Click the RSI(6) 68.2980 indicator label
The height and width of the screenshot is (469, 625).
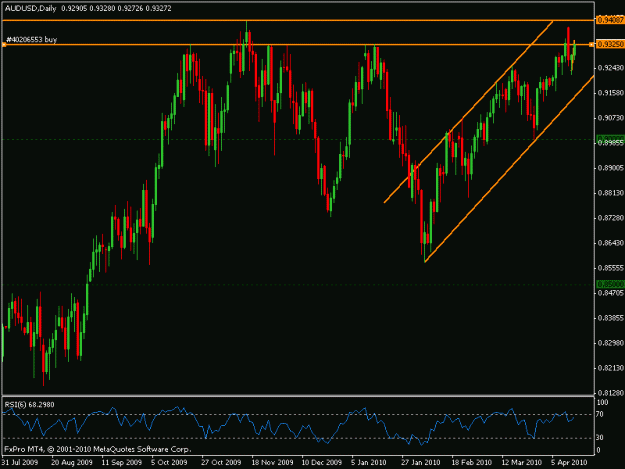click(x=29, y=405)
